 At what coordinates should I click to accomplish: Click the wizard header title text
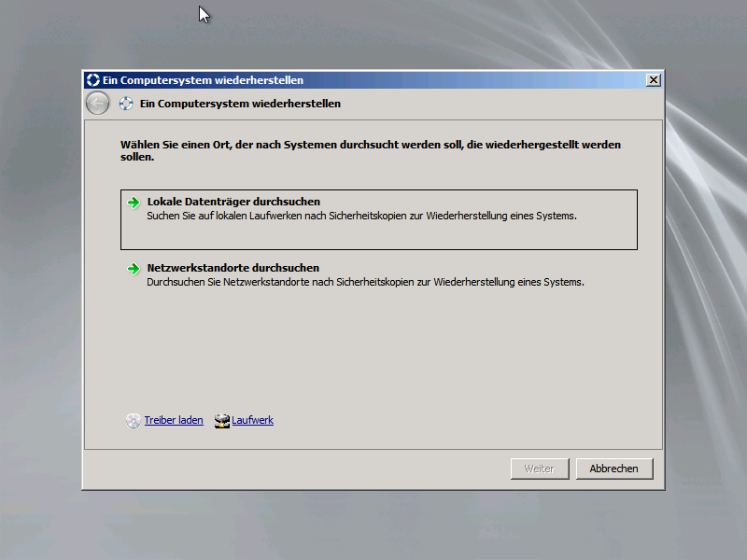coord(240,104)
